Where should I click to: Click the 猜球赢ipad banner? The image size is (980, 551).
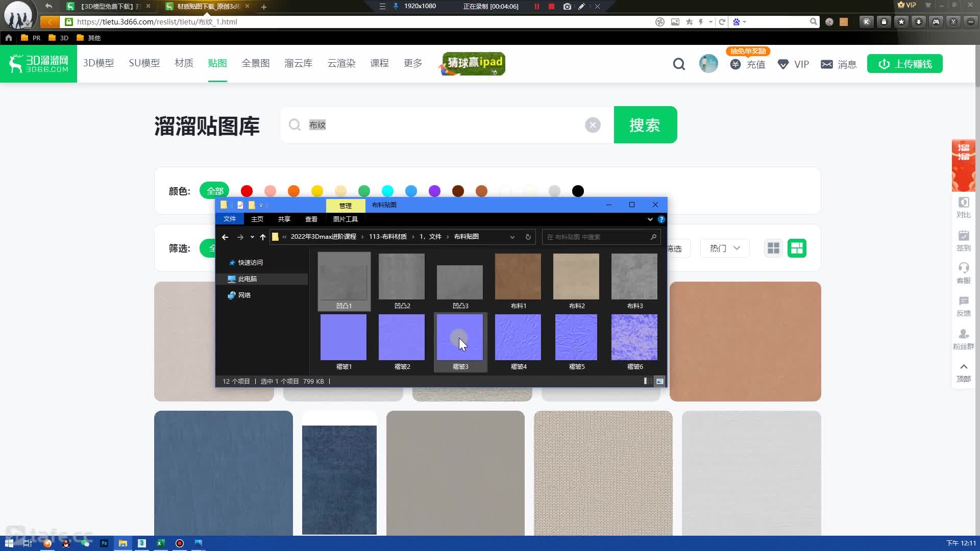click(x=473, y=64)
